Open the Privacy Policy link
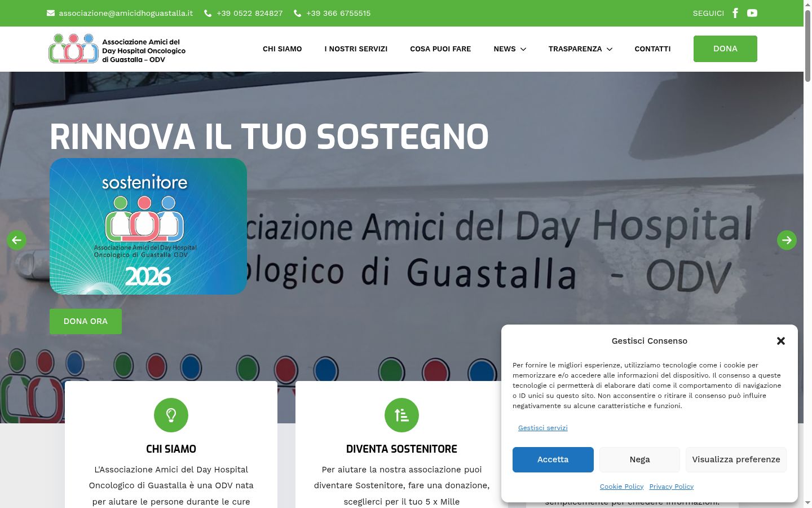The height and width of the screenshot is (508, 812). click(671, 487)
